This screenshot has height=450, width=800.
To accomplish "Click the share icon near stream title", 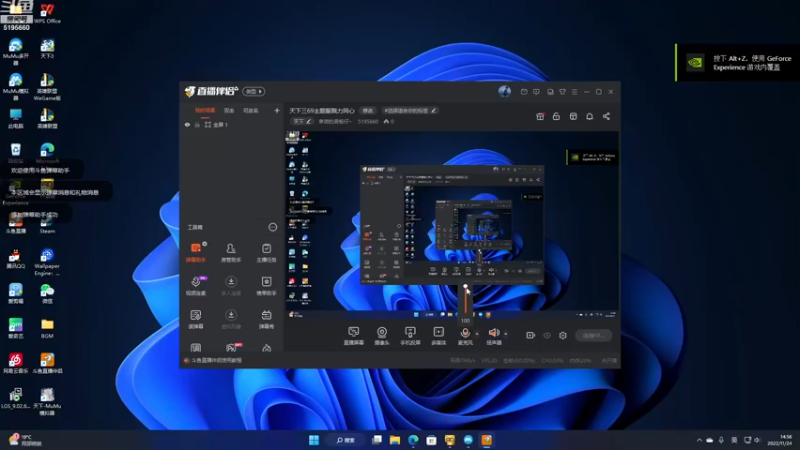I will [606, 116].
